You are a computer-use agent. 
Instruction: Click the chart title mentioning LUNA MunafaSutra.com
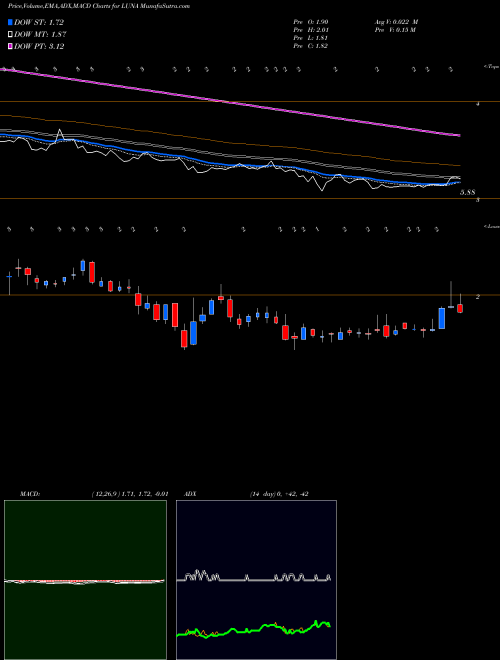pyautogui.click(x=98, y=6)
